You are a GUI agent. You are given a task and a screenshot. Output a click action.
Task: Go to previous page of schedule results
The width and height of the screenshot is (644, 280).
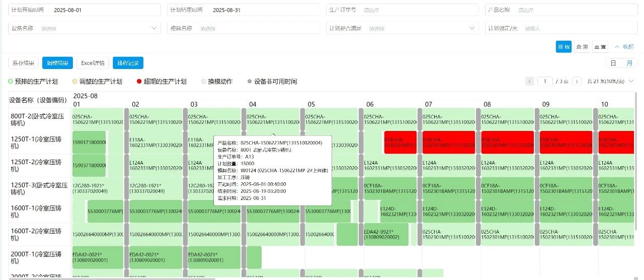pyautogui.click(x=530, y=81)
